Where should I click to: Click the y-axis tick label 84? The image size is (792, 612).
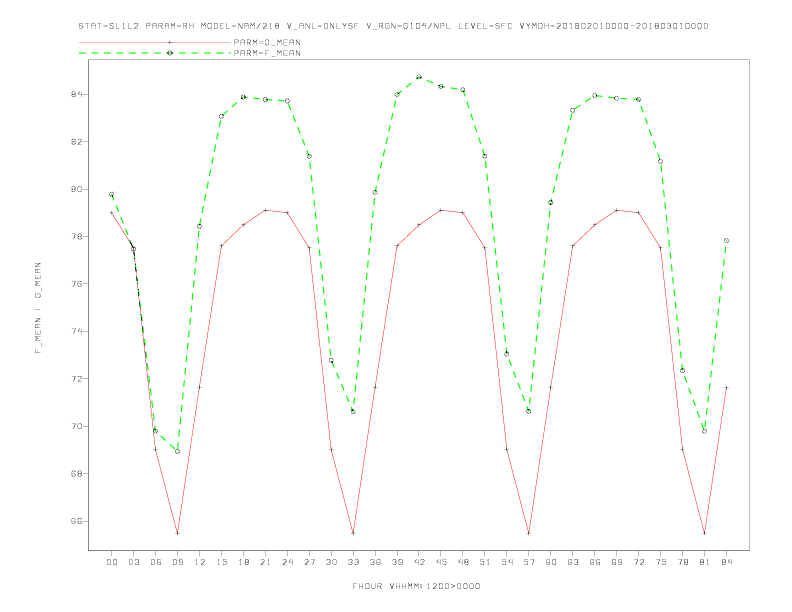click(x=76, y=94)
